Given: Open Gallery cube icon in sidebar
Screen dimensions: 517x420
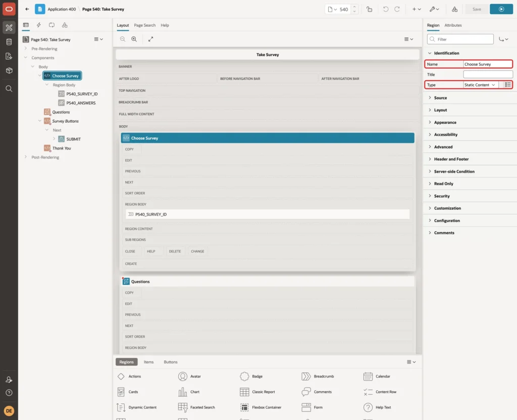Looking at the screenshot, I should 9,71.
